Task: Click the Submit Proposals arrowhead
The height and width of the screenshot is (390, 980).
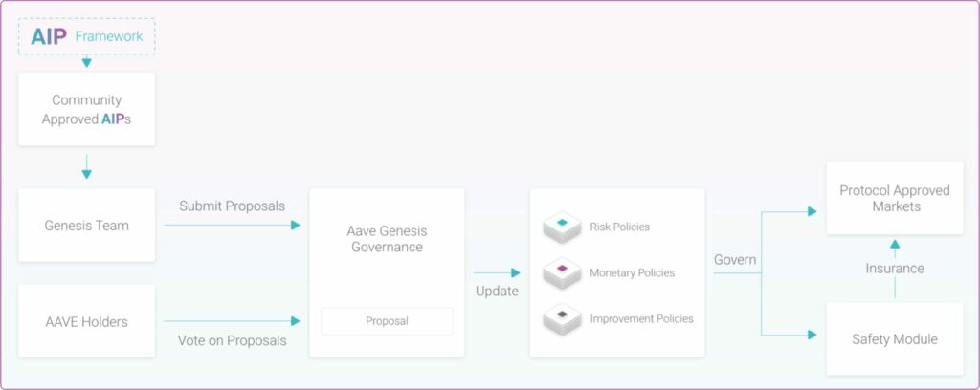Action: point(296,226)
